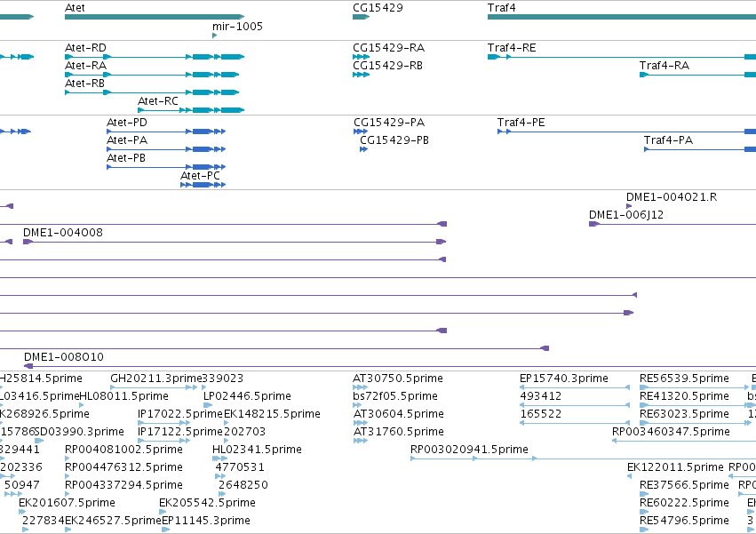Select the SD03990.3prime EST label

coord(79,432)
